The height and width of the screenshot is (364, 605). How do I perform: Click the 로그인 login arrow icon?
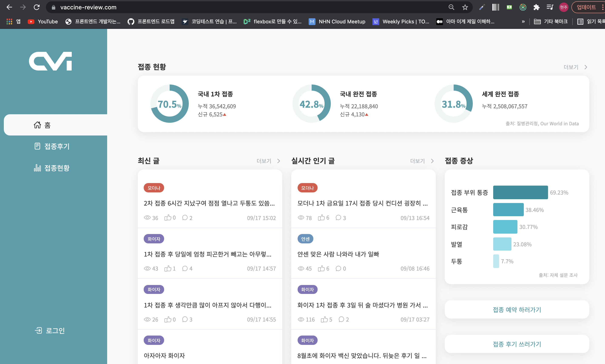click(x=38, y=330)
